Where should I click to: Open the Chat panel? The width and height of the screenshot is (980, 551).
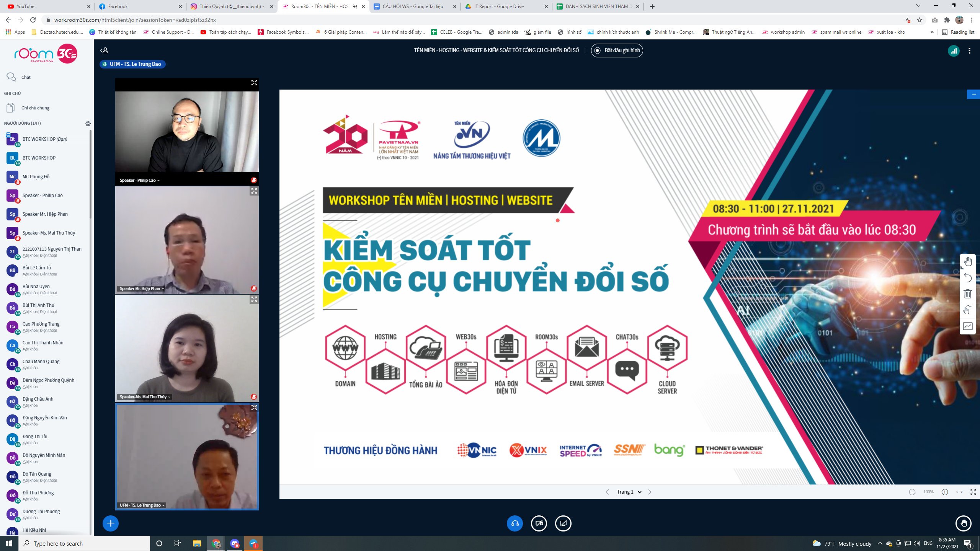click(46, 77)
